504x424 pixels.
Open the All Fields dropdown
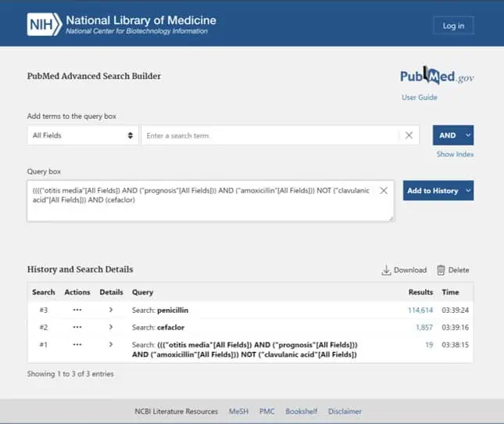pyautogui.click(x=82, y=135)
